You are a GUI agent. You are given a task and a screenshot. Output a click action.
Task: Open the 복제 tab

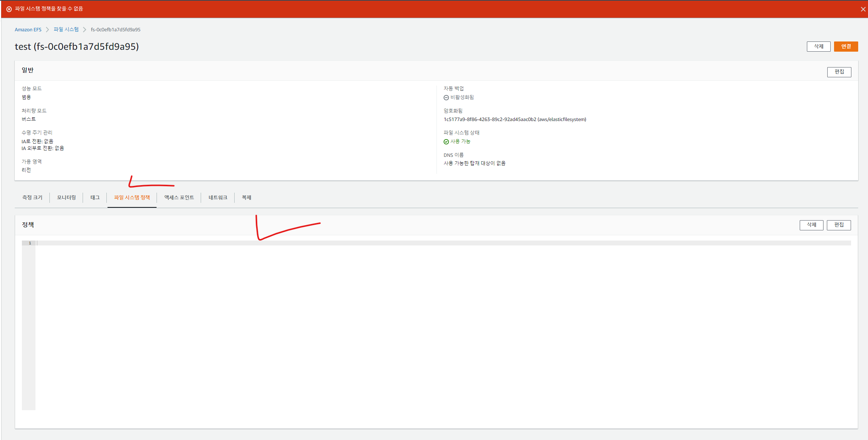point(246,198)
